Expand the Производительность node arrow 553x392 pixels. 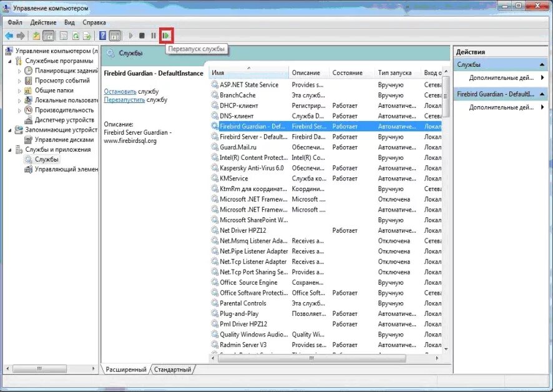(x=19, y=110)
